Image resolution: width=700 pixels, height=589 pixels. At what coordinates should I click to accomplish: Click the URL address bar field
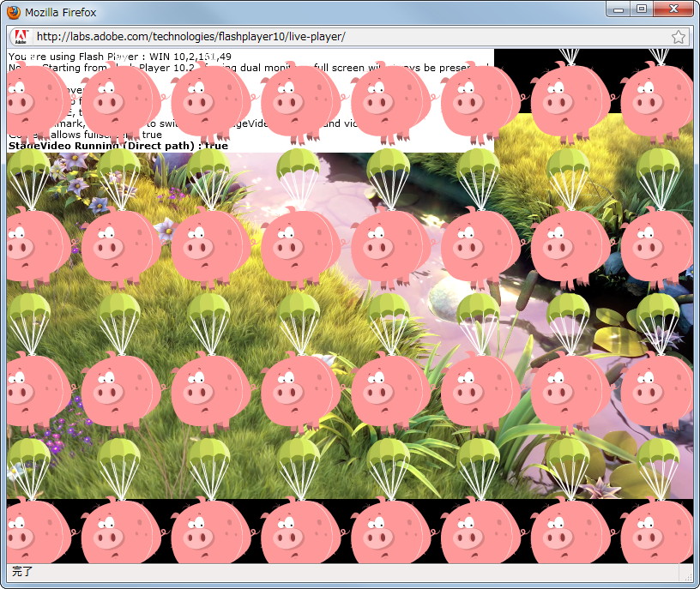click(x=351, y=37)
